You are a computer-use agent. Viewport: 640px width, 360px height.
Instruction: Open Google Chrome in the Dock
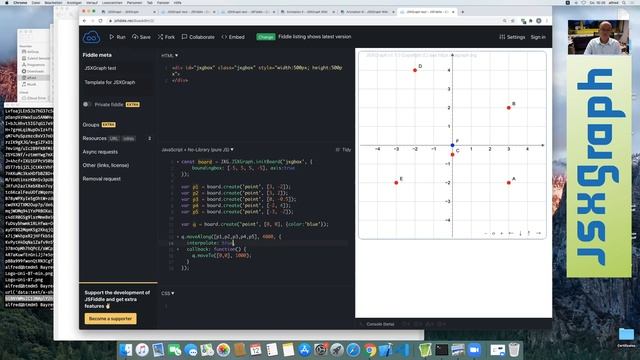(x=370, y=350)
